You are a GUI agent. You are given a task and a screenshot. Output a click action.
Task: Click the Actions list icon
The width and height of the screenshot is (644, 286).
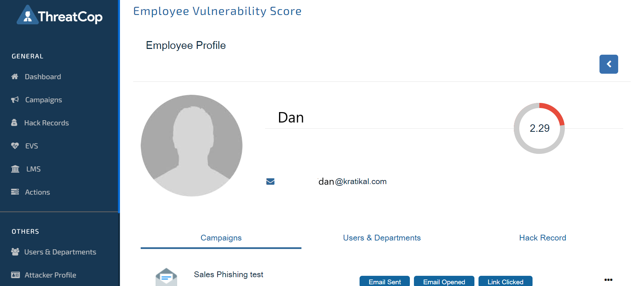pos(15,192)
